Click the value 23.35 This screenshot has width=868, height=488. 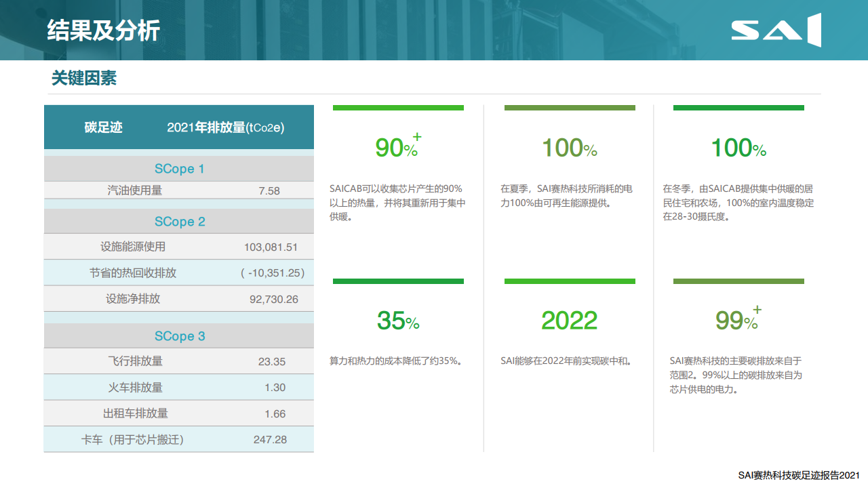click(x=272, y=362)
